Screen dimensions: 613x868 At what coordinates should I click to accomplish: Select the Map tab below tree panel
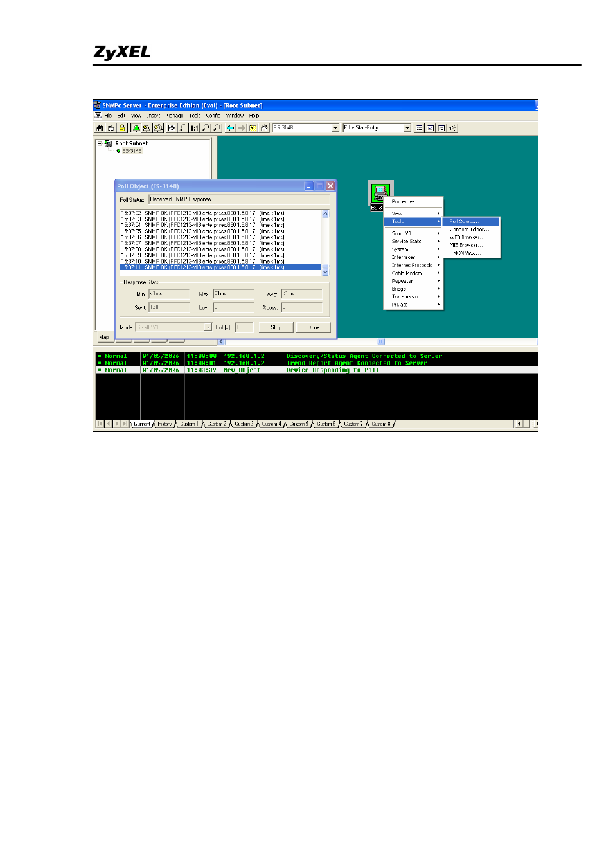tap(104, 337)
